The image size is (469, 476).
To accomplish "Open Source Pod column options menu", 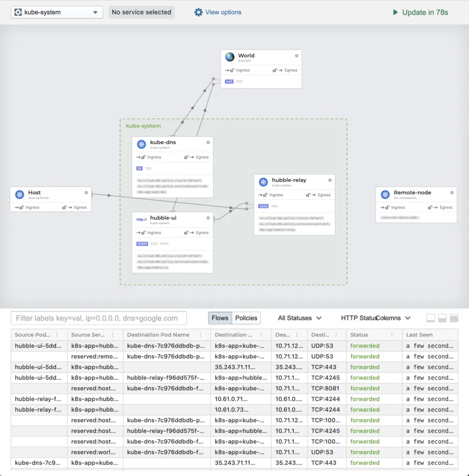I will 57,335.
